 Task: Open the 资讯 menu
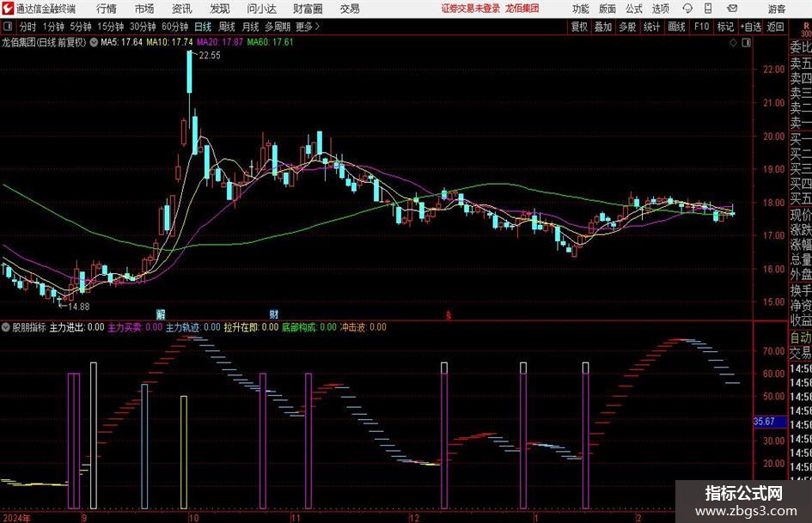point(182,9)
